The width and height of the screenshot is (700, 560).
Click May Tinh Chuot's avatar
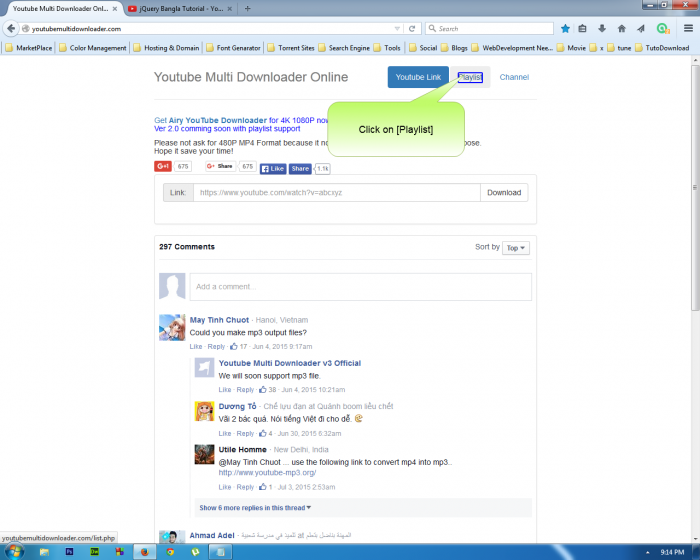(x=172, y=327)
